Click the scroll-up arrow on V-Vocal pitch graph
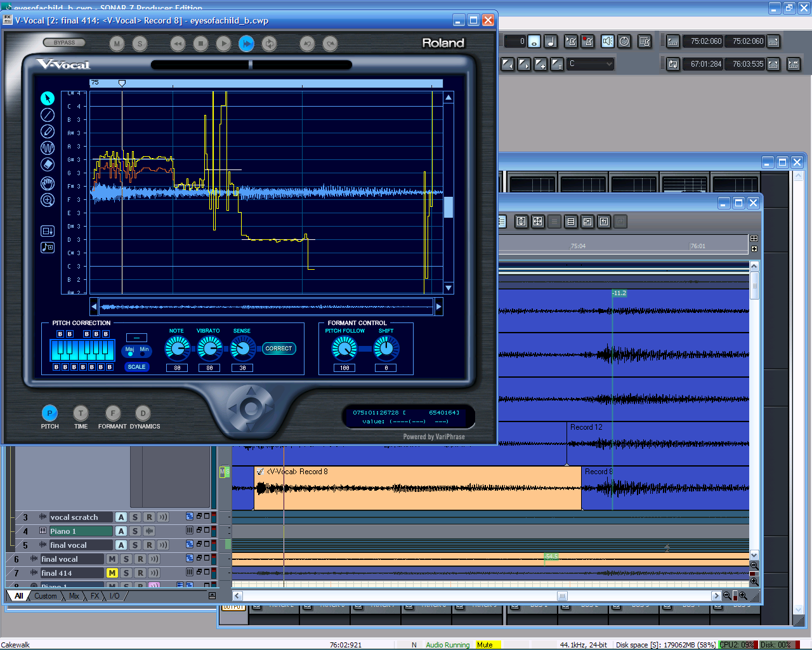The width and height of the screenshot is (812, 650). tap(449, 97)
